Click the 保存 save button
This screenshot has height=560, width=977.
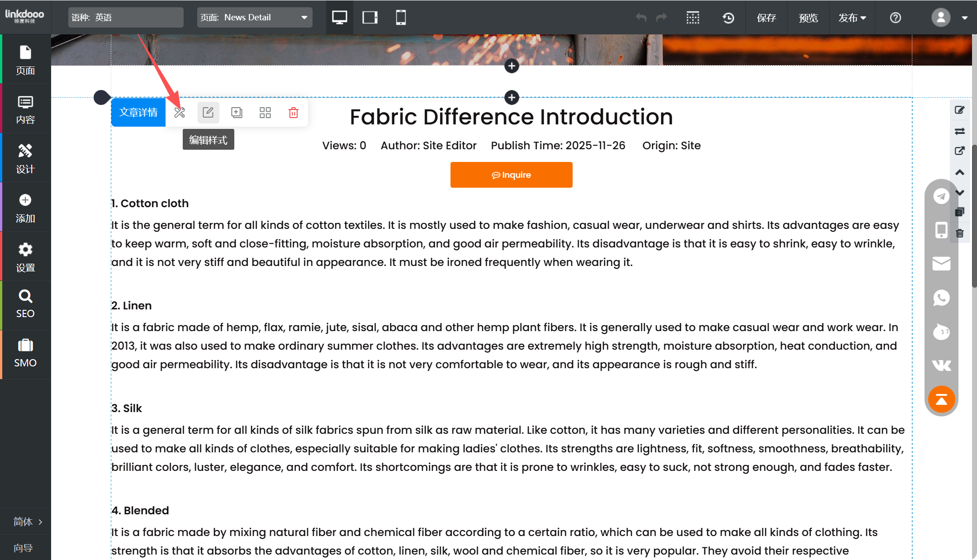766,18
